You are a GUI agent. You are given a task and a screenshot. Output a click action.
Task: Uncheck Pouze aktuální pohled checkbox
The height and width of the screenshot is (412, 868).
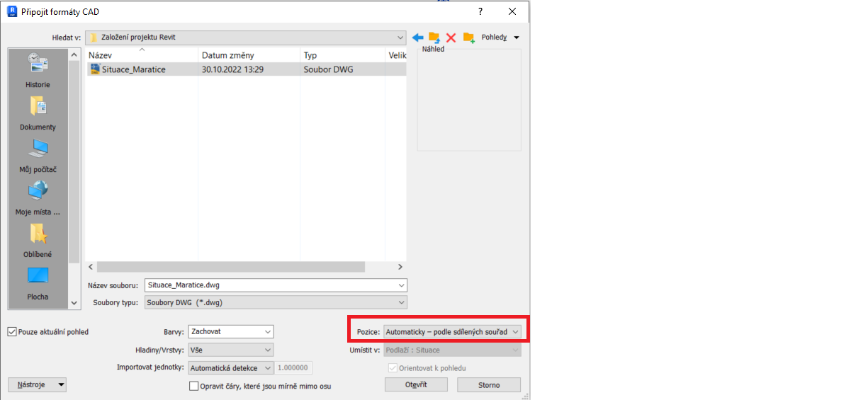coord(12,331)
